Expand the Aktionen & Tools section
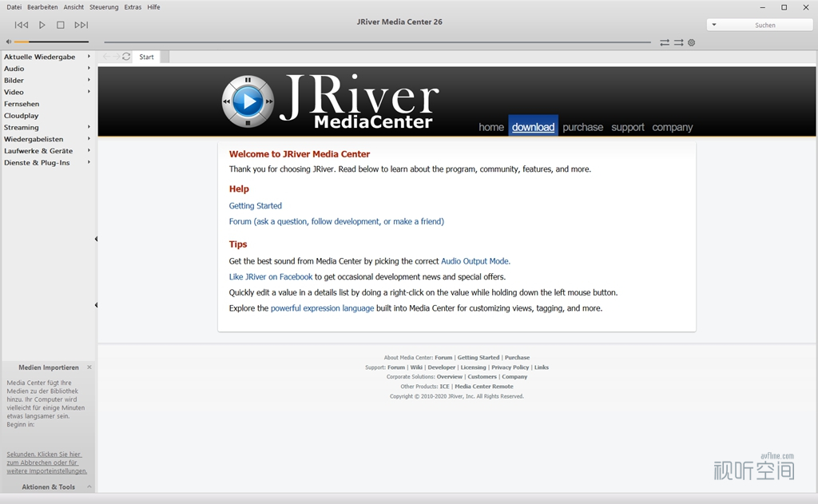Screen dimensions: 818x504 click(89, 486)
